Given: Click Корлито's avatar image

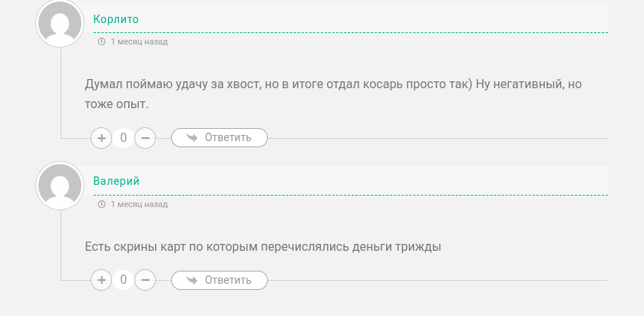Looking at the screenshot, I should 60,24.
